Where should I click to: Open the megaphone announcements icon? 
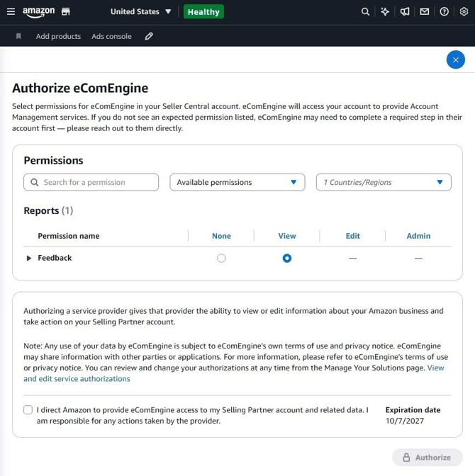click(405, 11)
